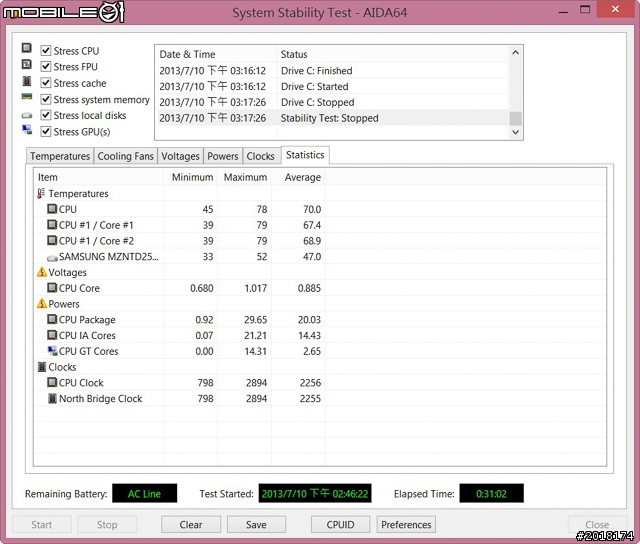Click the Item column header
The width and height of the screenshot is (640, 544).
pos(98,177)
